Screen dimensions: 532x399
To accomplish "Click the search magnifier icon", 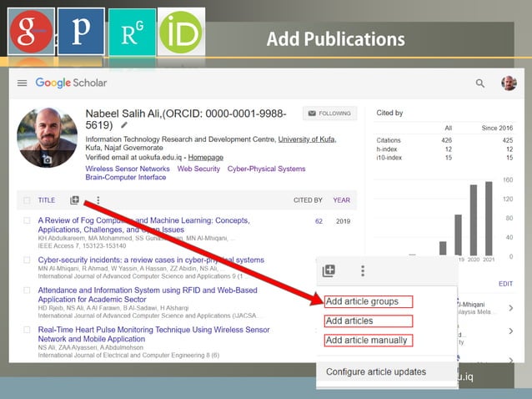I will (479, 83).
